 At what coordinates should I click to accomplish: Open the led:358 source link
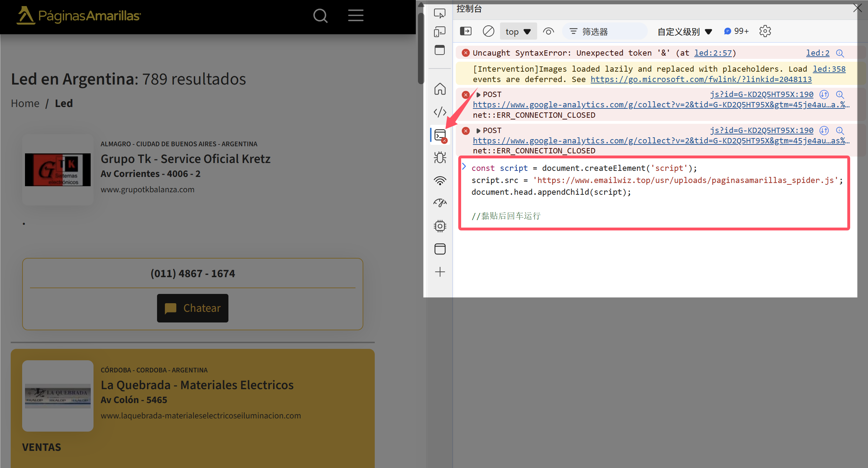[829, 69]
